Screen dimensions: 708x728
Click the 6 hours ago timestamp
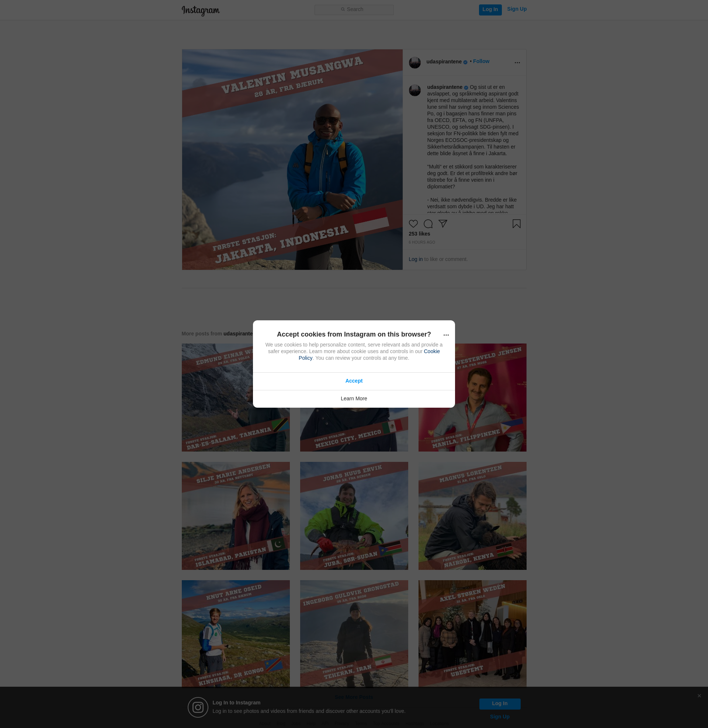pyautogui.click(x=422, y=242)
